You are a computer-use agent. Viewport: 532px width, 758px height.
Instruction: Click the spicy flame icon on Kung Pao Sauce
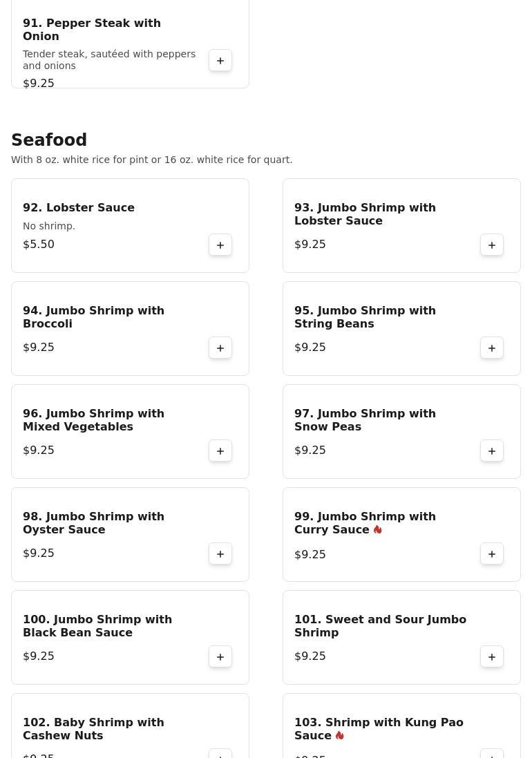point(340,736)
